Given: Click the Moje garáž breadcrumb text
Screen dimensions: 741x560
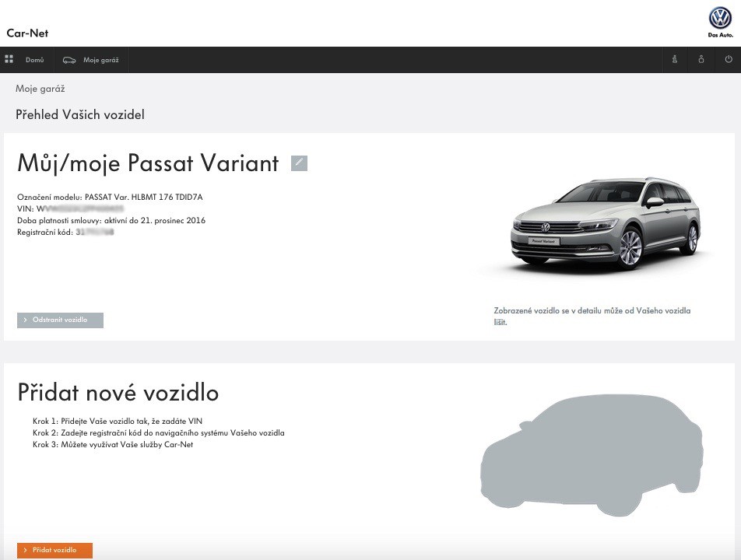Looking at the screenshot, I should click(x=40, y=89).
